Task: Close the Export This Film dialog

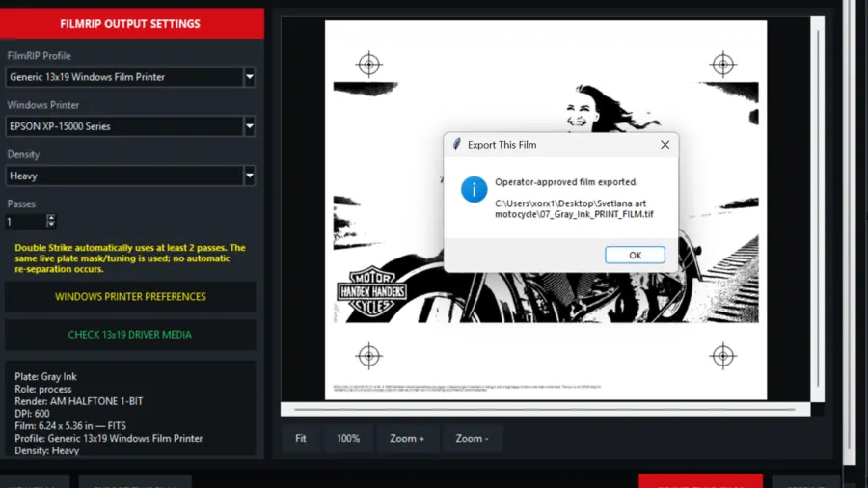Action: tap(665, 145)
